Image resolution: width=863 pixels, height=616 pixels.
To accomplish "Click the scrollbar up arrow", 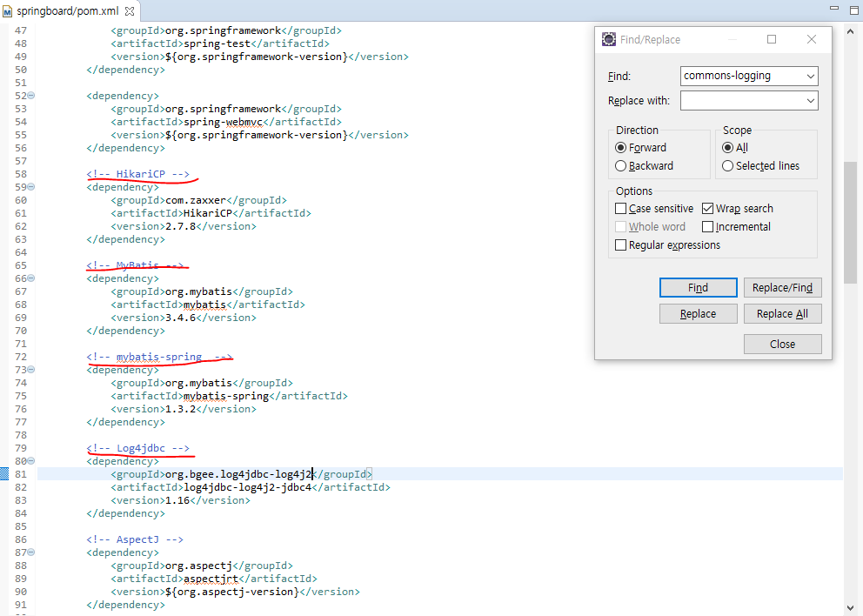I will click(x=850, y=32).
